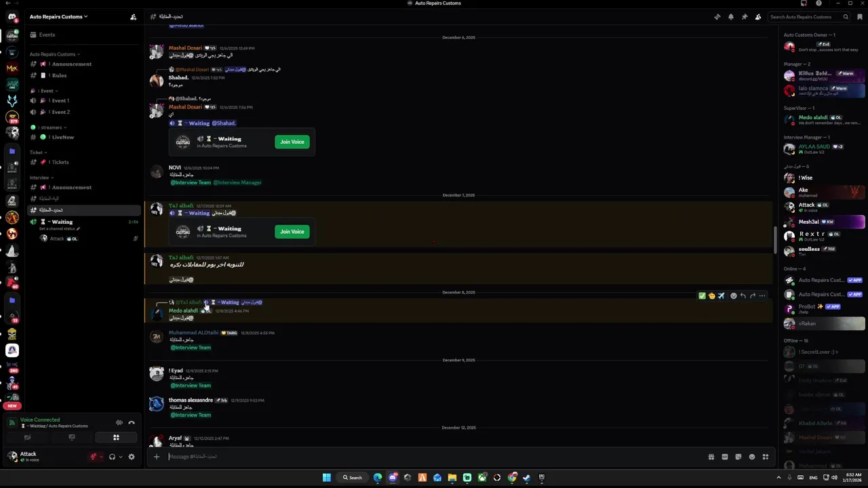Open notification settings bell icon
868x488 pixels.
[x=731, y=17]
